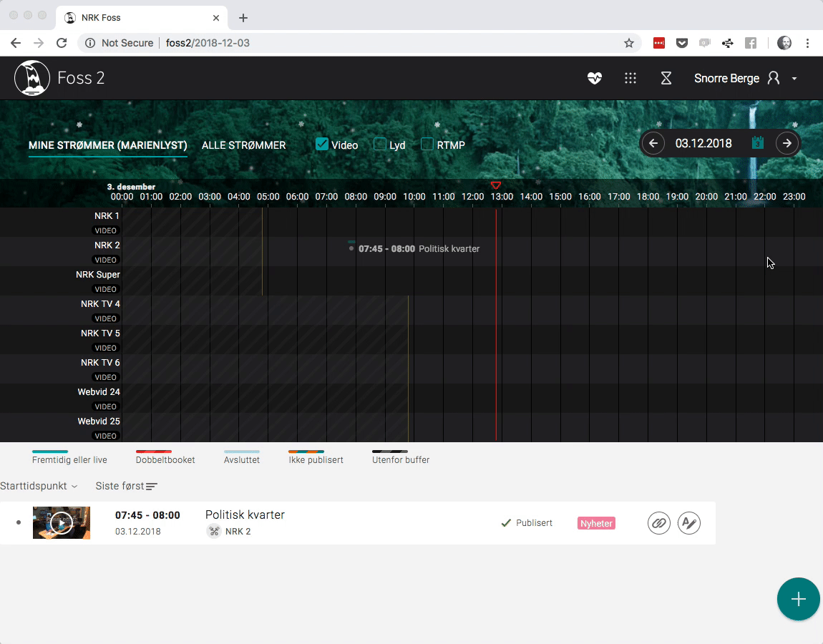Edit Politisk kvarter with pencil icon
Image resolution: width=823 pixels, height=644 pixels.
coord(688,523)
